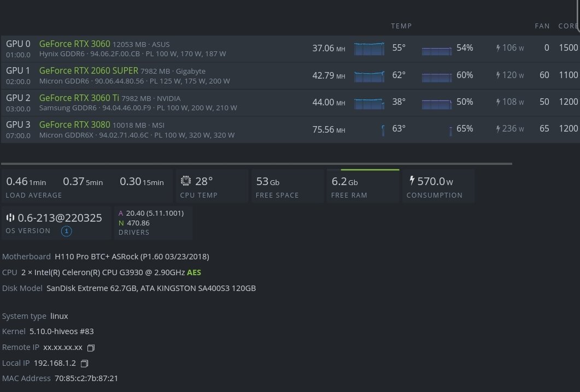Select GeForce RTX 3060 Ti entry
The height and width of the screenshot is (392, 580).
pyautogui.click(x=290, y=103)
